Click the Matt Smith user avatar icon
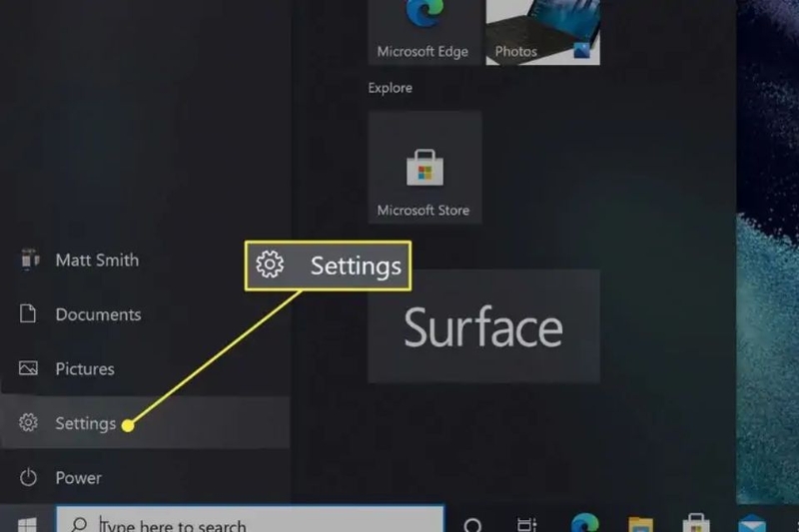 click(29, 260)
